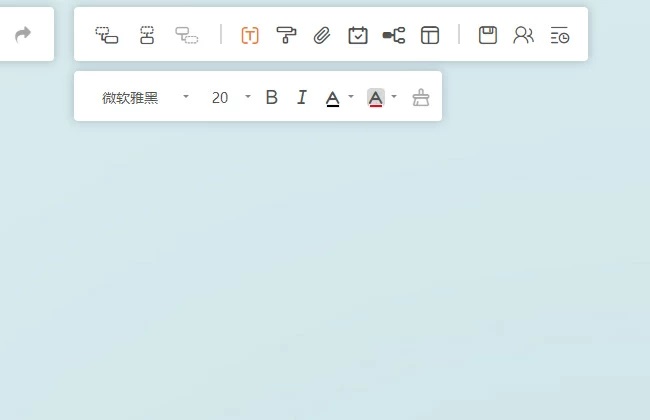Expand the text highlight color arrow
The width and height of the screenshot is (650, 420).
tap(394, 97)
